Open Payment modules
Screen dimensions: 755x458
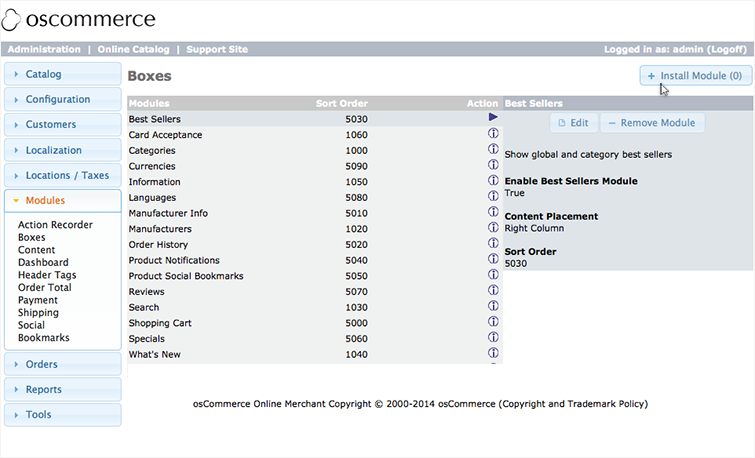38,300
